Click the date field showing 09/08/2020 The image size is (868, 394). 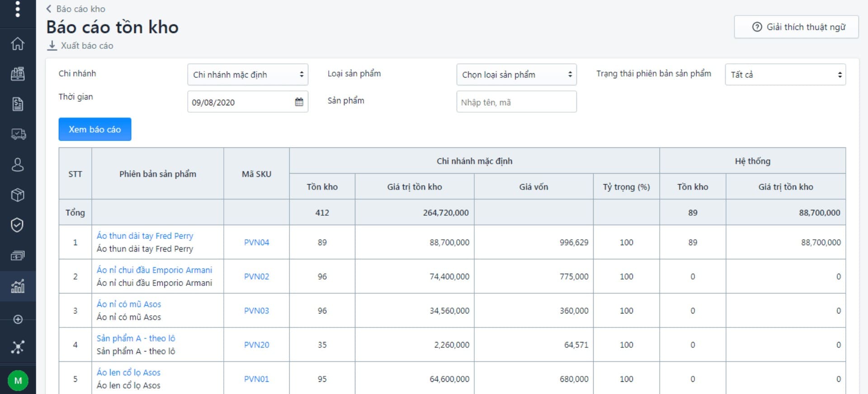click(x=248, y=102)
